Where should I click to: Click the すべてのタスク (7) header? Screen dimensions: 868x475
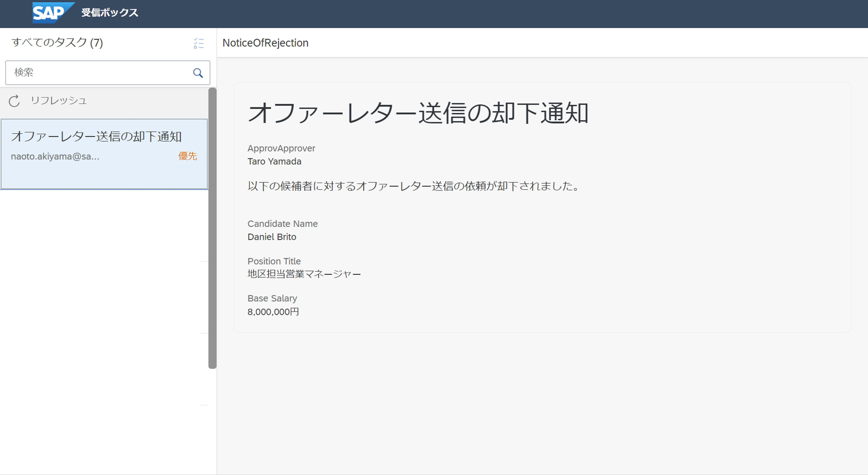tap(57, 43)
